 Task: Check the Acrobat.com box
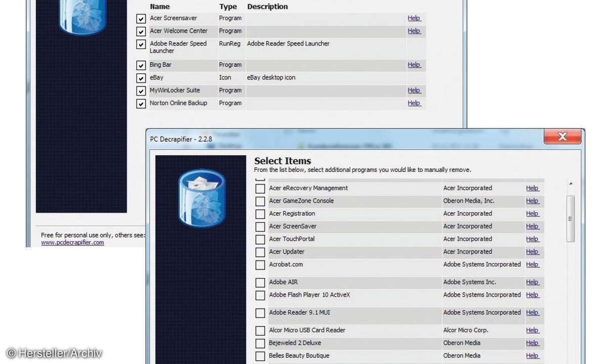tap(260, 265)
